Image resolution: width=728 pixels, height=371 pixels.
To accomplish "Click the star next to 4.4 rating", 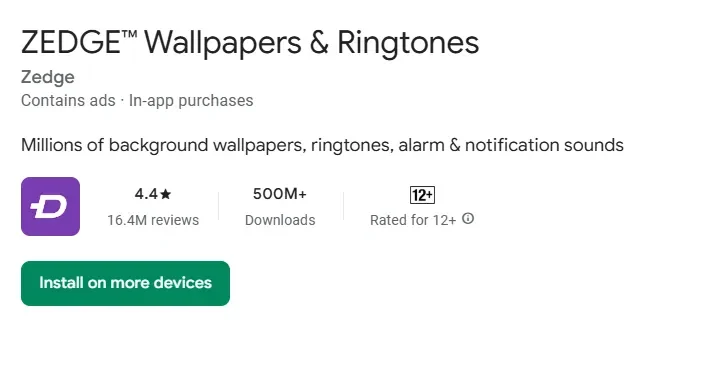I will pyautogui.click(x=166, y=194).
